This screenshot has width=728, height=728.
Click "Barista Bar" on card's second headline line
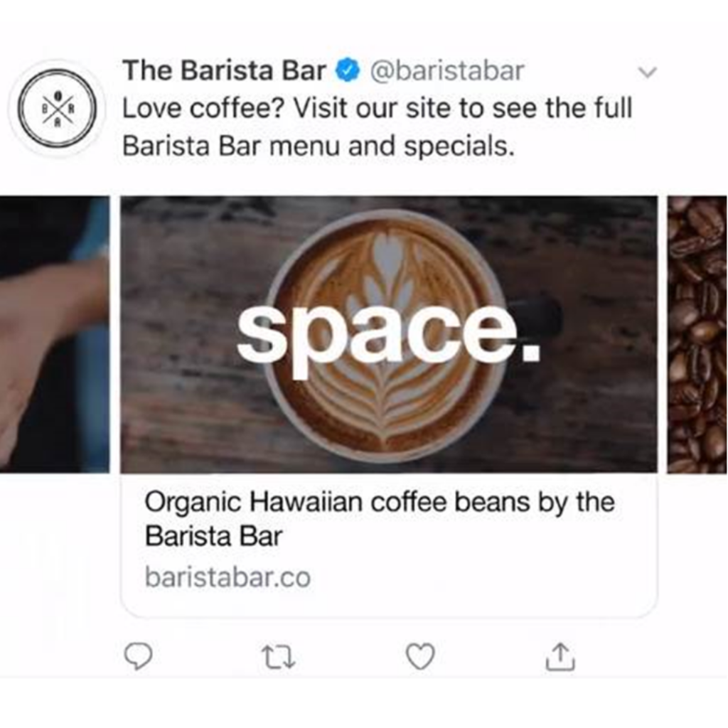[213, 536]
